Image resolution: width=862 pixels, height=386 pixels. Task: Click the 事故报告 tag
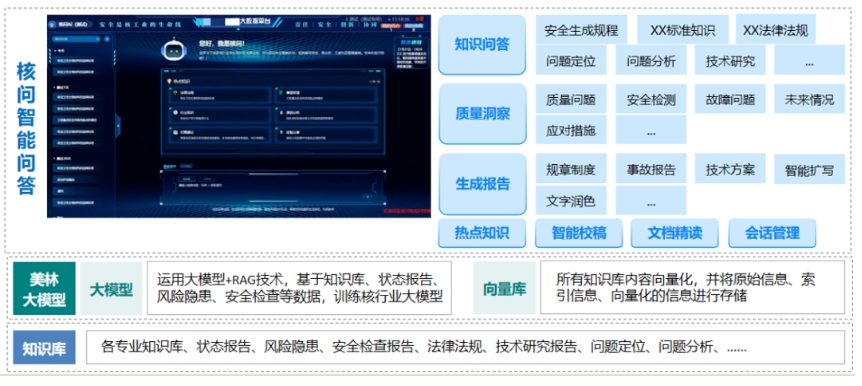point(651,169)
